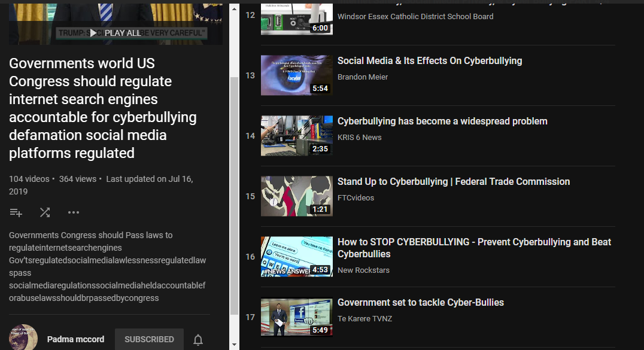Open Social Media & Its Effects thumbnail
Viewport: 644px width, 350px height.
(x=296, y=75)
